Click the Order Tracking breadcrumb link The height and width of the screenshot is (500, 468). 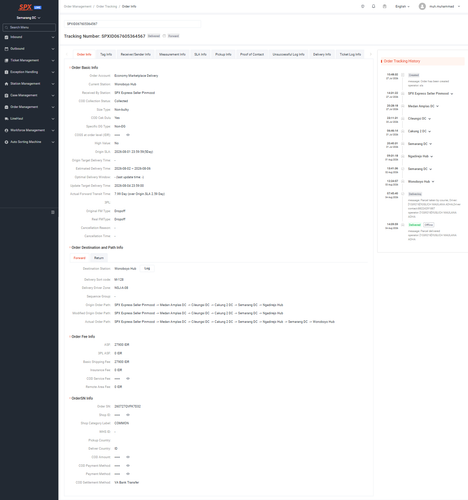[x=107, y=6]
